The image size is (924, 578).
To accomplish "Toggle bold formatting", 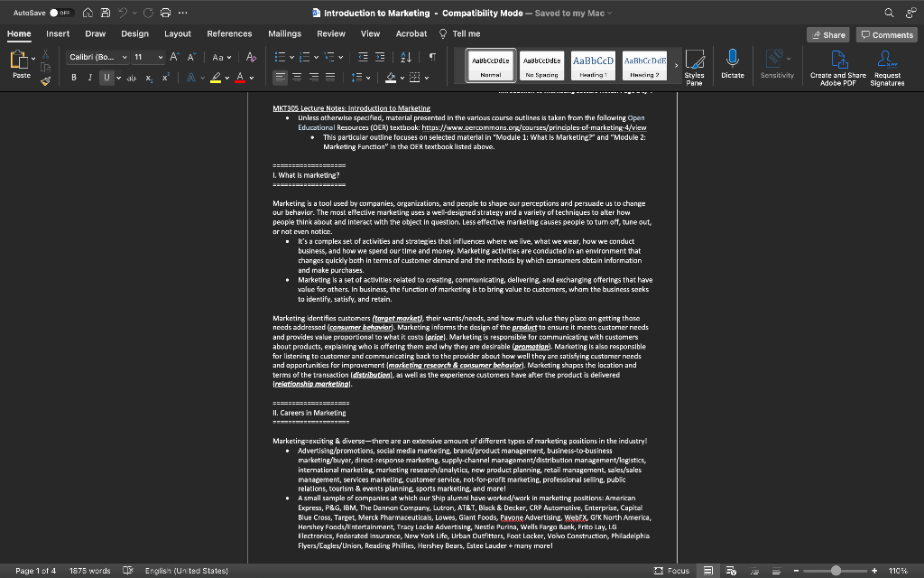I will [x=73, y=77].
